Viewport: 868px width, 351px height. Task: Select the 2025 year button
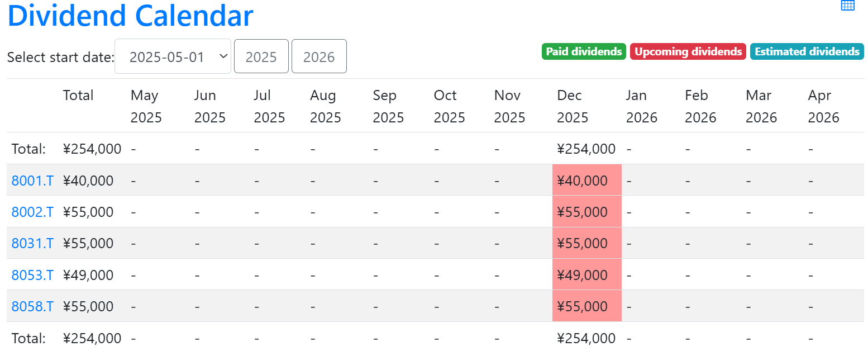(261, 56)
